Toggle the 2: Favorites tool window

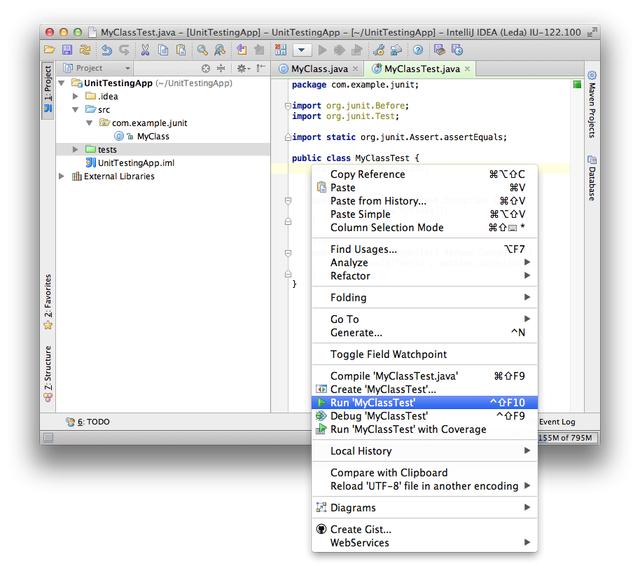coord(48,302)
